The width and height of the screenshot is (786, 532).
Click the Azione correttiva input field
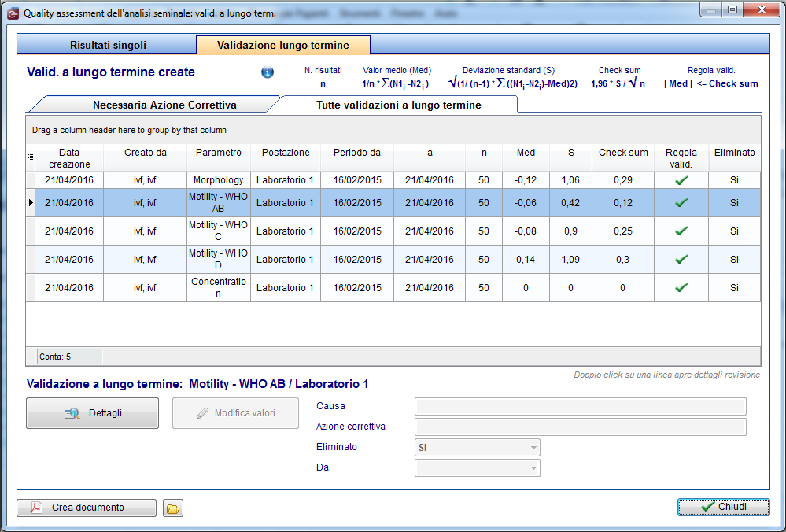581,427
